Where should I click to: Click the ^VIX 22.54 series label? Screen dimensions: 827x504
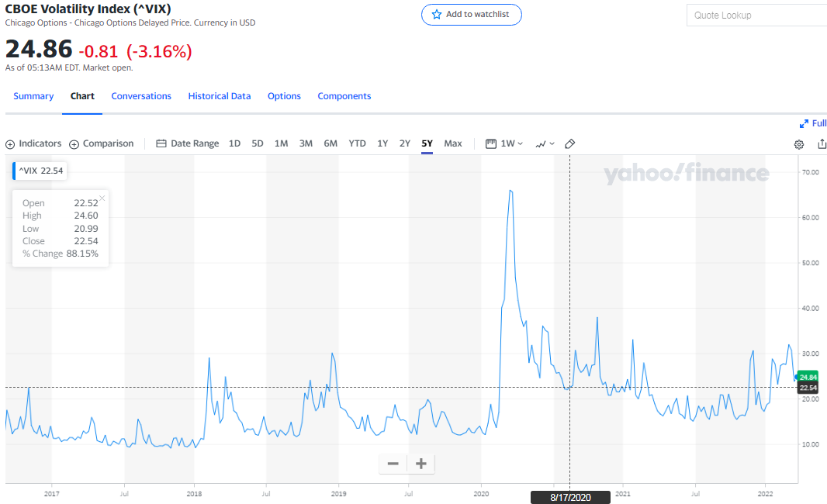click(40, 171)
